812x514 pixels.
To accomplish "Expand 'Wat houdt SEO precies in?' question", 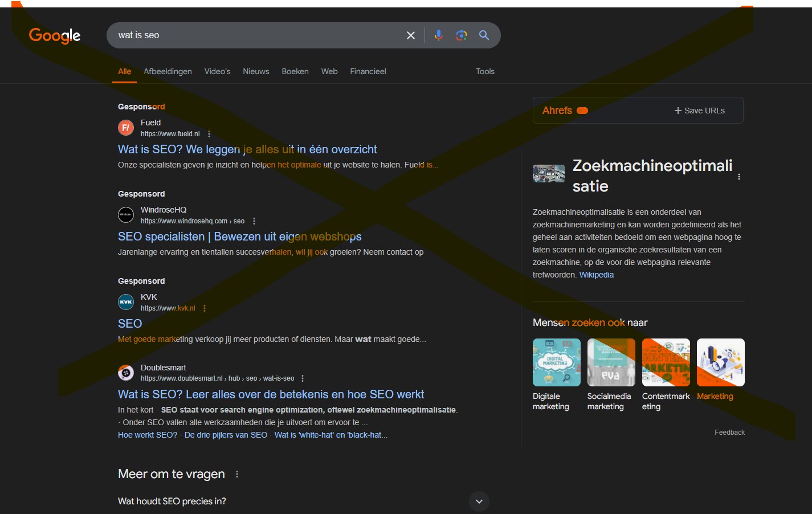I will [x=479, y=501].
